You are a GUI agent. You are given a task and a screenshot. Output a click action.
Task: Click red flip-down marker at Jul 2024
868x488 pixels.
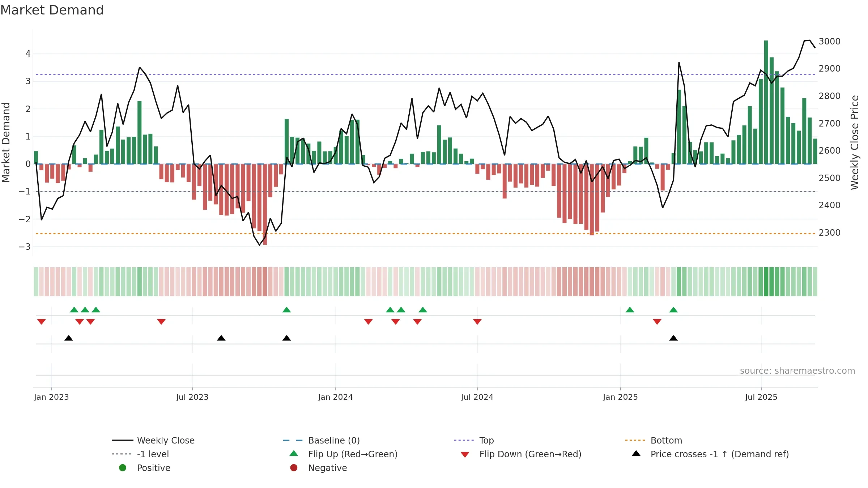coord(477,322)
